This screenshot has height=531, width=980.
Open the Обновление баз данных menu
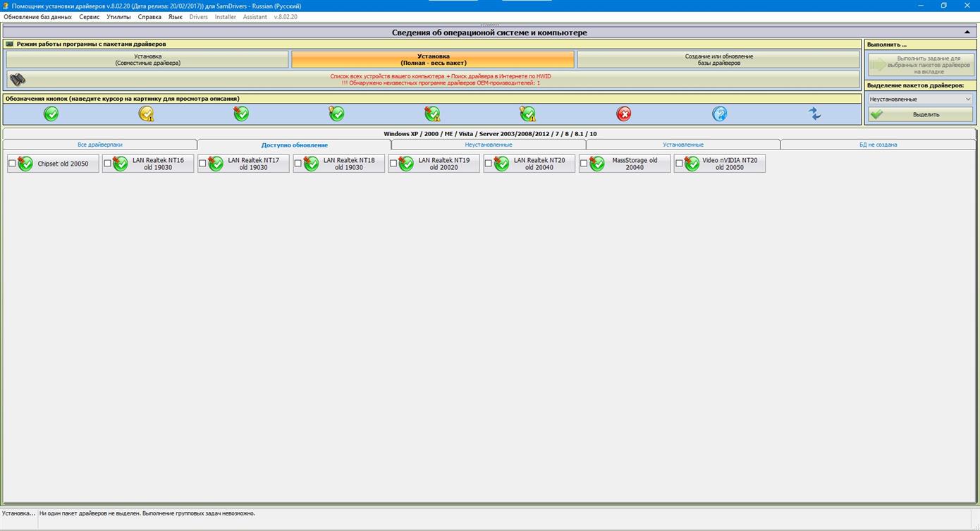pyautogui.click(x=38, y=17)
